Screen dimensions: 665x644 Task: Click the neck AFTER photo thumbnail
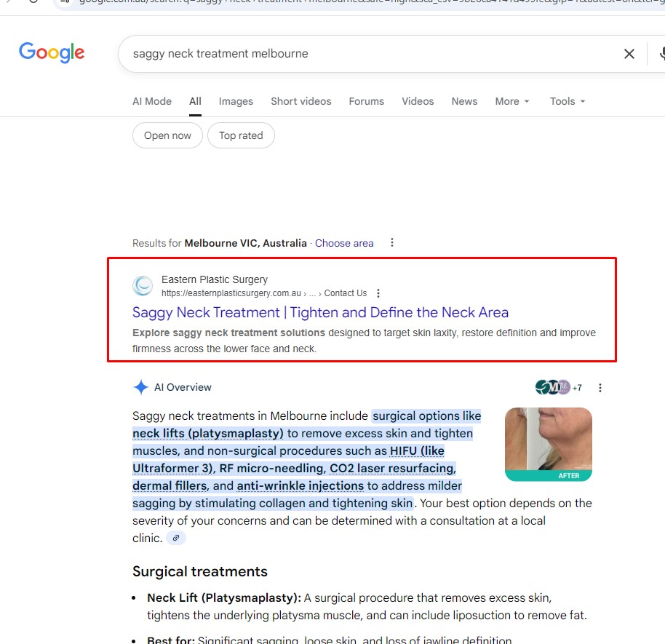click(x=549, y=444)
